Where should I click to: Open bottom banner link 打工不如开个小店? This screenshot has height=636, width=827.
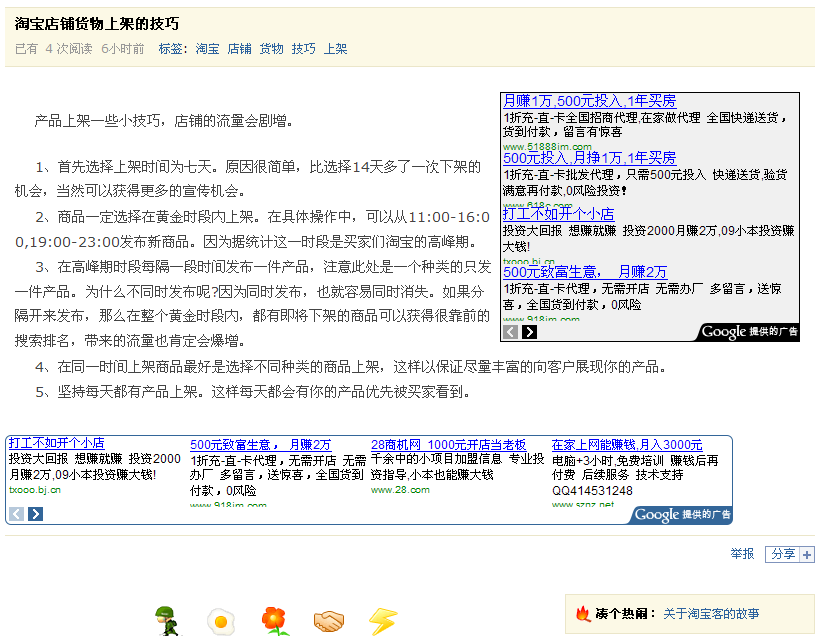pyautogui.click(x=56, y=443)
